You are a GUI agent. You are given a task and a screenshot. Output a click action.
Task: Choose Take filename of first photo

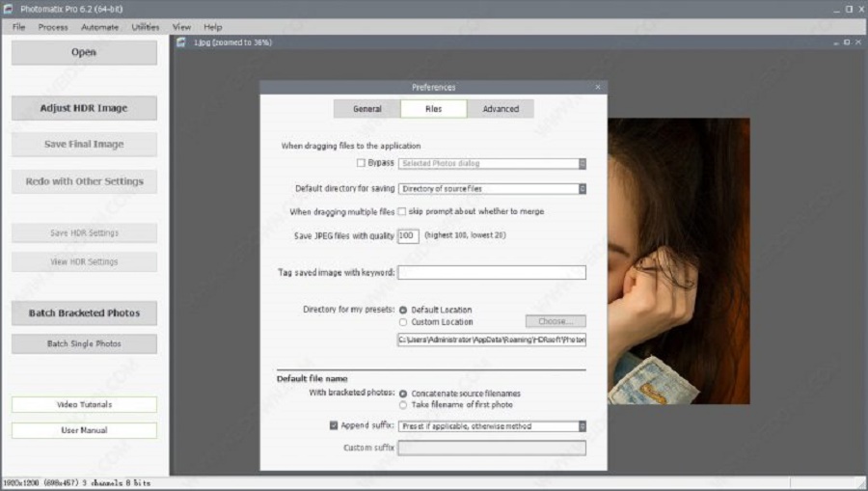(403, 405)
